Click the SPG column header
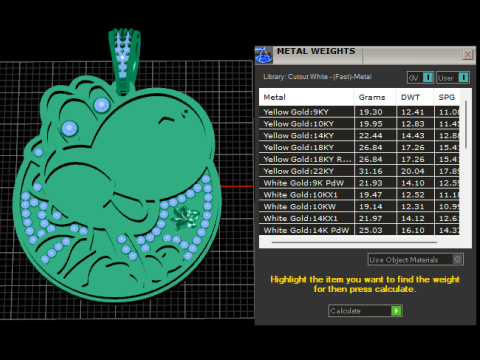 tap(447, 97)
